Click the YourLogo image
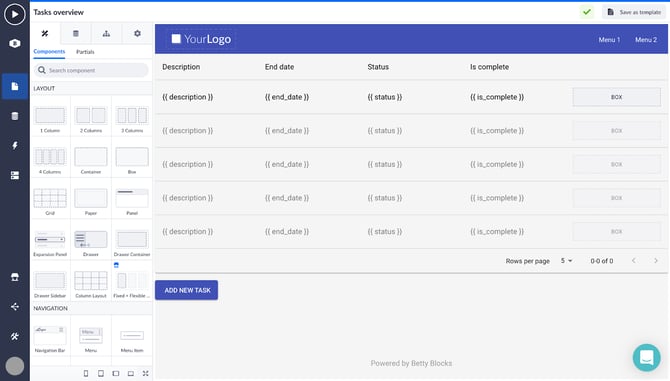The width and height of the screenshot is (670, 381). click(201, 39)
